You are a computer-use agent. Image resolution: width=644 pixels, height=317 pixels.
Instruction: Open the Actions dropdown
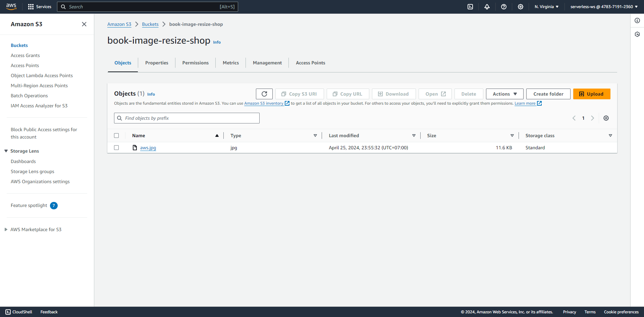coord(505,94)
